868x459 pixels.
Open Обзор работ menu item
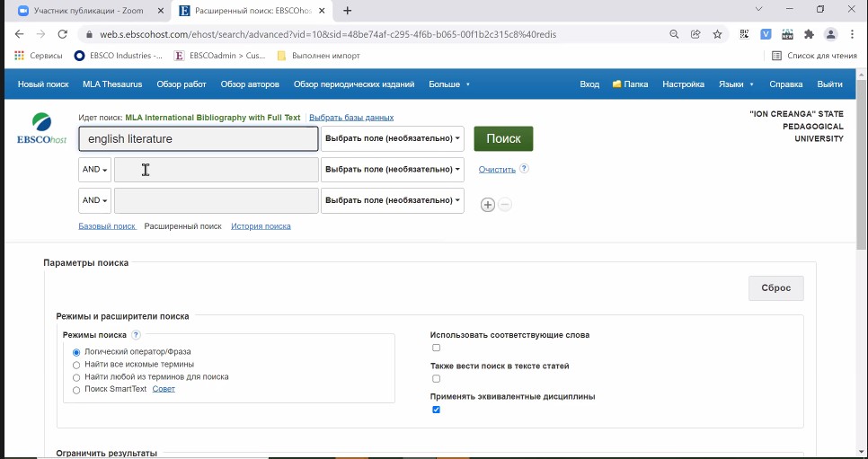pos(181,84)
